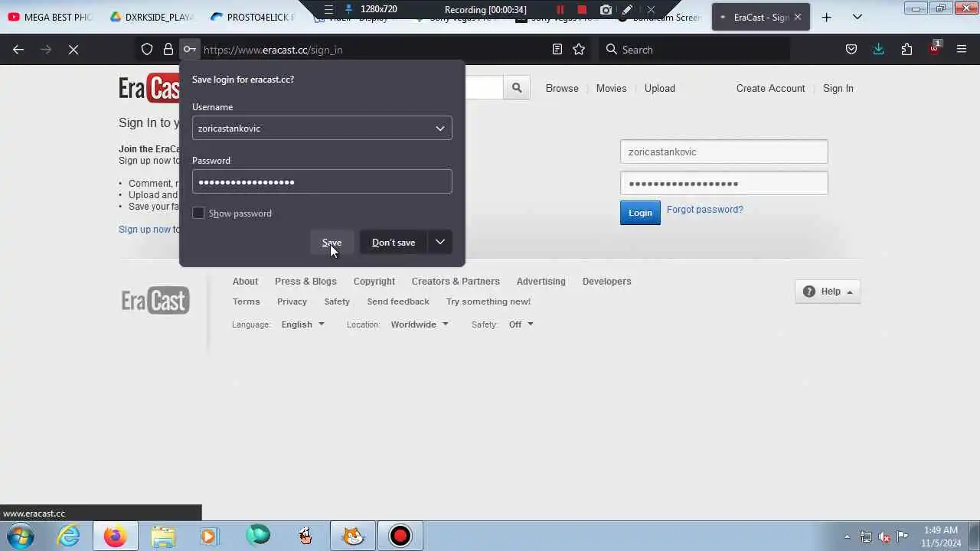Click Send feedback footer link
980x551 pixels.
pos(398,302)
